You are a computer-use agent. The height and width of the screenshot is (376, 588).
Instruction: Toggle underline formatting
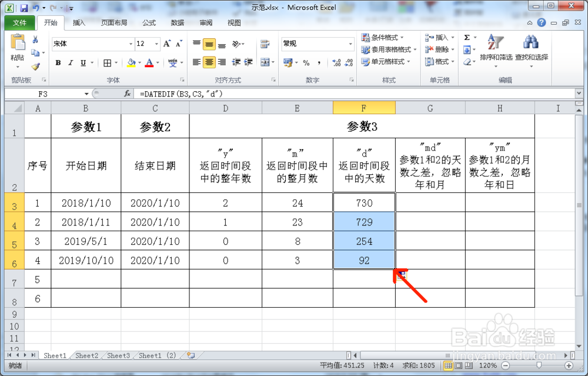(81, 62)
